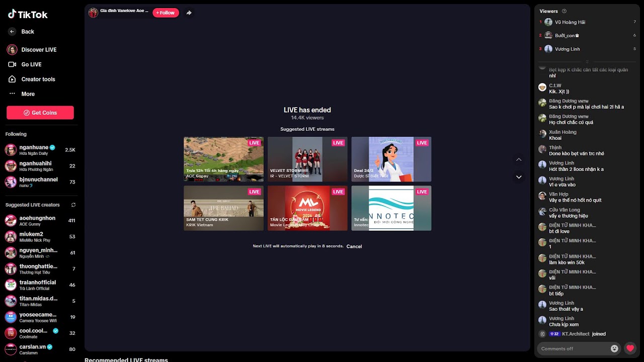The width and height of the screenshot is (644, 362).
Task: Open bjnunuchannel following entry
Action: (40, 182)
